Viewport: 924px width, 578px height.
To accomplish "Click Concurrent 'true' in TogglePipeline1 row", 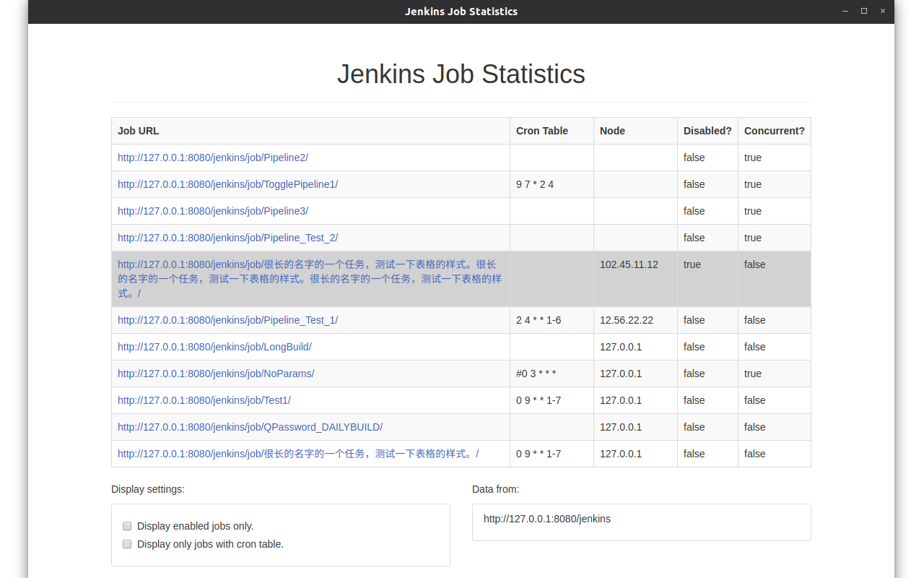I will click(753, 184).
